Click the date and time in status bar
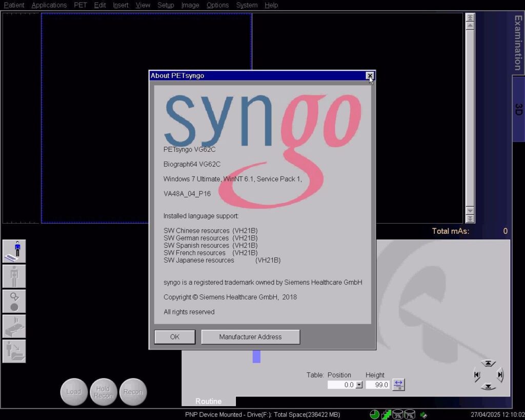 click(497, 415)
